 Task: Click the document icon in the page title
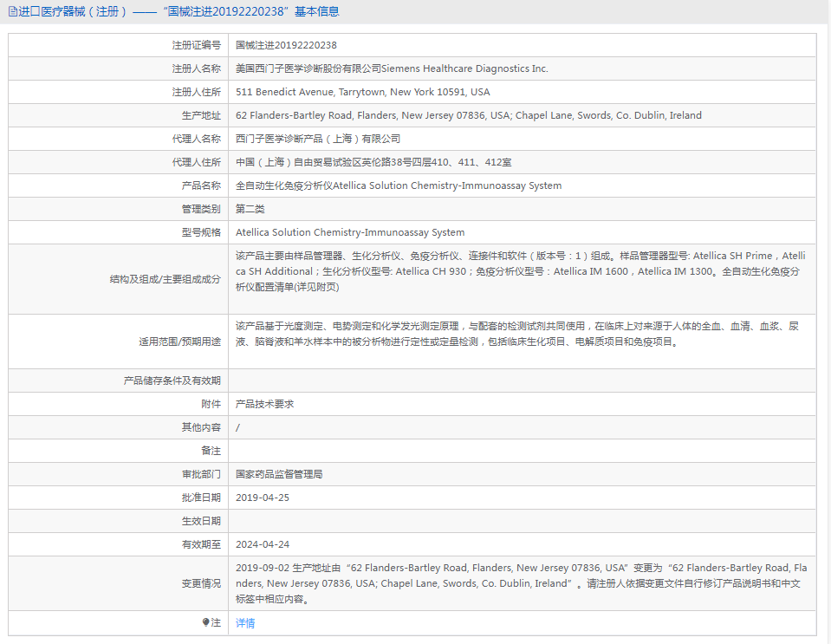coord(13,11)
